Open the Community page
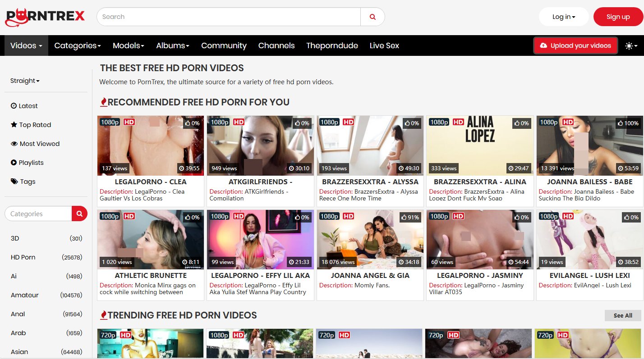644x359 pixels. pos(224,45)
